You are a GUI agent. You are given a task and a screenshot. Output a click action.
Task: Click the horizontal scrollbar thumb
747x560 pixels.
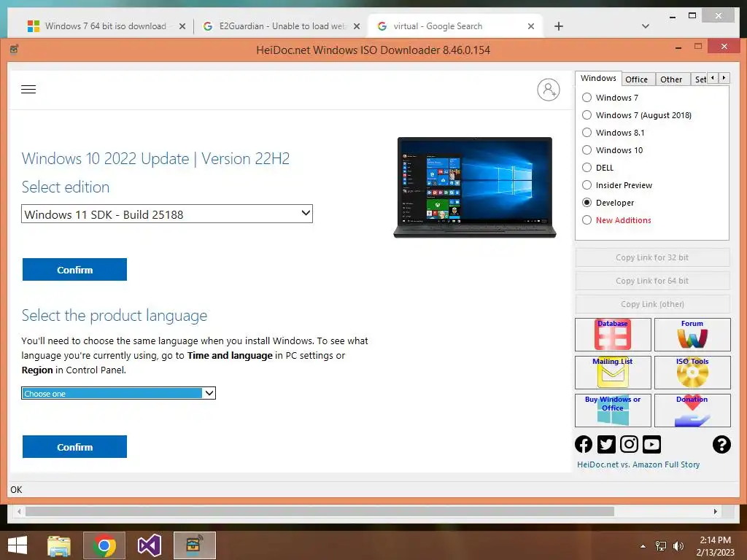(320, 511)
